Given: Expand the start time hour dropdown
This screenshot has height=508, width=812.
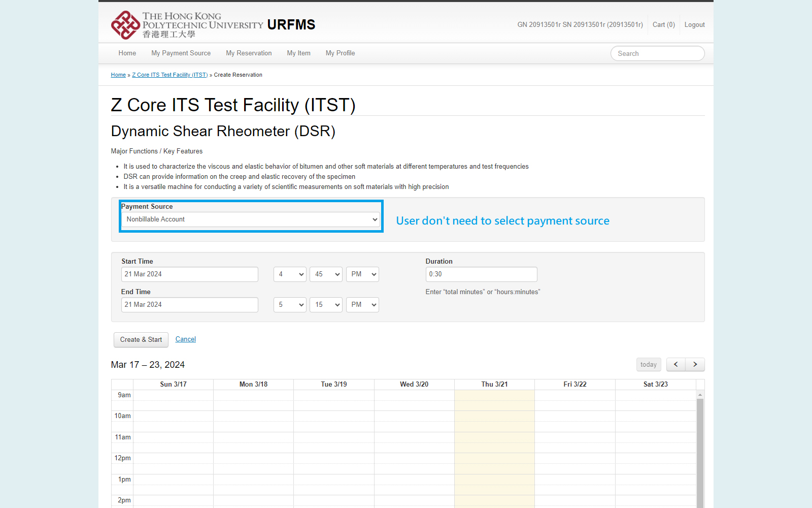Looking at the screenshot, I should 290,274.
